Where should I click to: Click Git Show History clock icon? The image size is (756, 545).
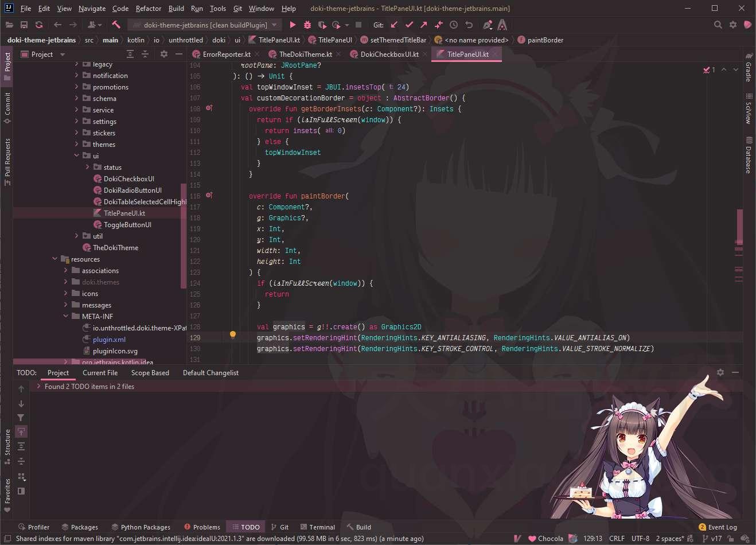pos(454,25)
